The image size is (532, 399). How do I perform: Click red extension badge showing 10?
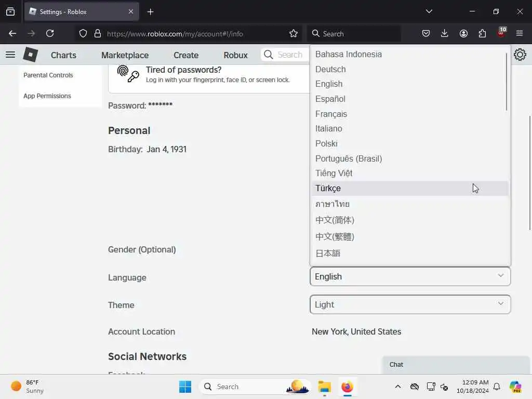[x=501, y=33]
